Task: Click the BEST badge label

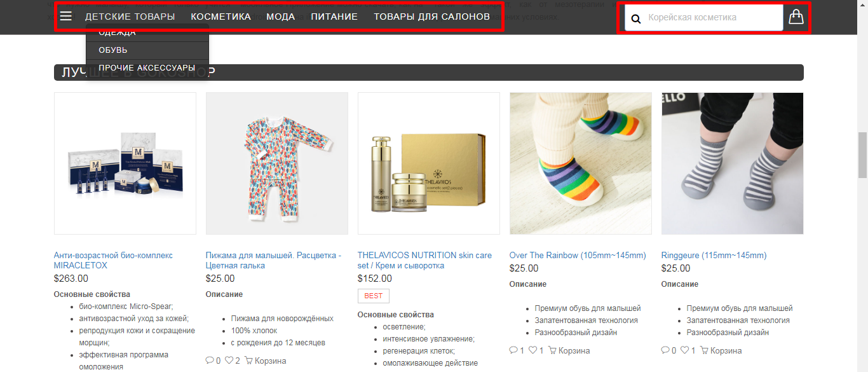Action: pyautogui.click(x=374, y=296)
